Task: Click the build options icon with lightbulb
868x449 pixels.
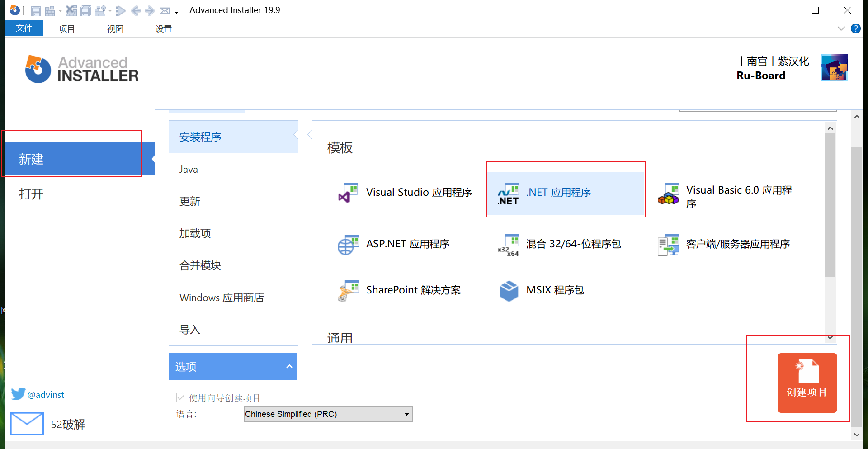Action: click(x=100, y=11)
